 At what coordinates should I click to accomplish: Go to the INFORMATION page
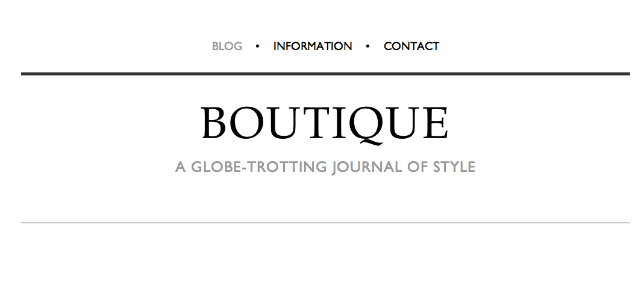[x=313, y=46]
